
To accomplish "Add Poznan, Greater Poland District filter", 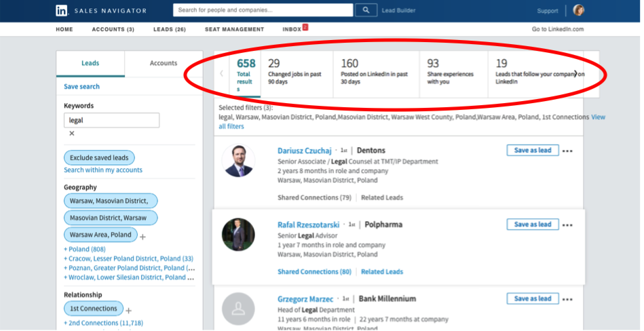I will (130, 268).
